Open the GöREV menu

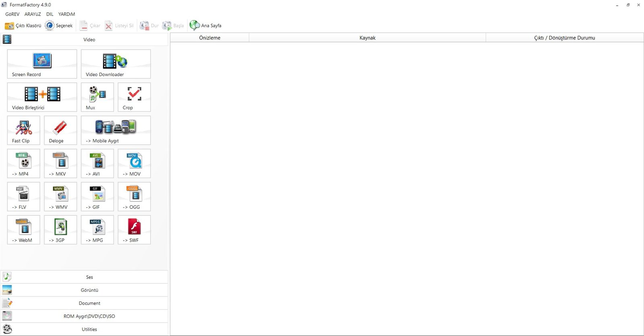[12, 14]
